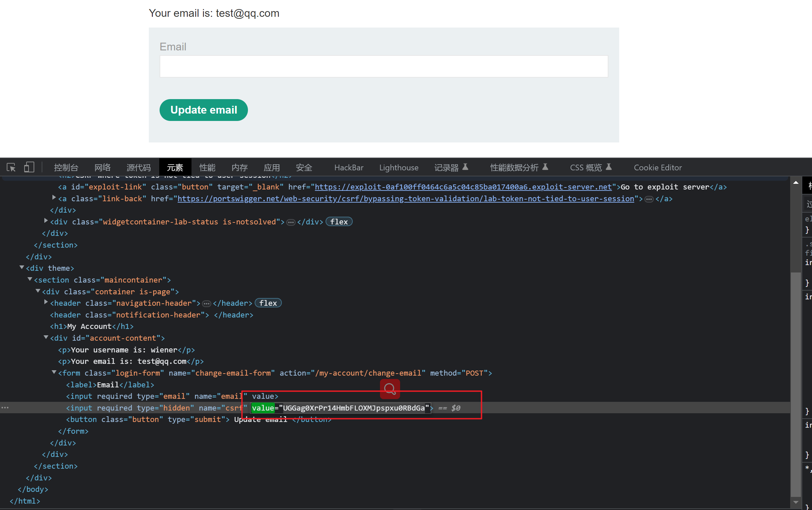The height and width of the screenshot is (510, 812).
Task: Switch to the 控制台 tab
Action: tap(66, 168)
